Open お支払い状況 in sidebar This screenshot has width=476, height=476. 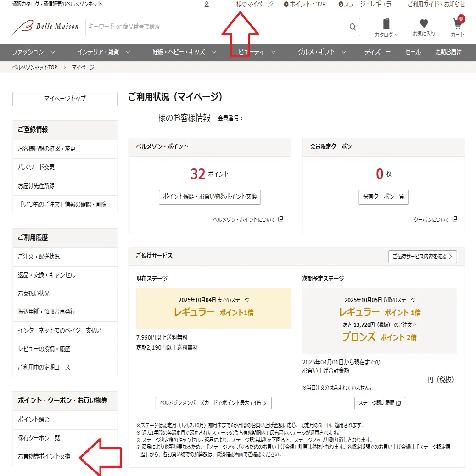click(x=65, y=294)
